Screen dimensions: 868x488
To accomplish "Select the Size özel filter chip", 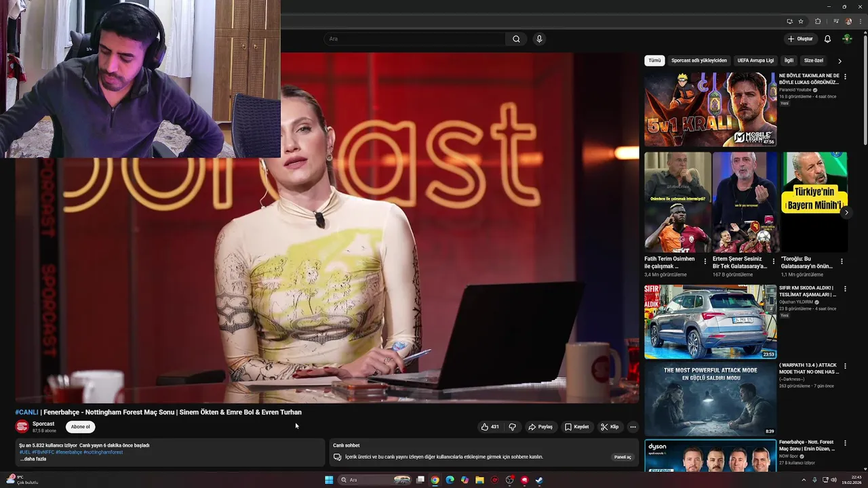I will pyautogui.click(x=813, y=60).
